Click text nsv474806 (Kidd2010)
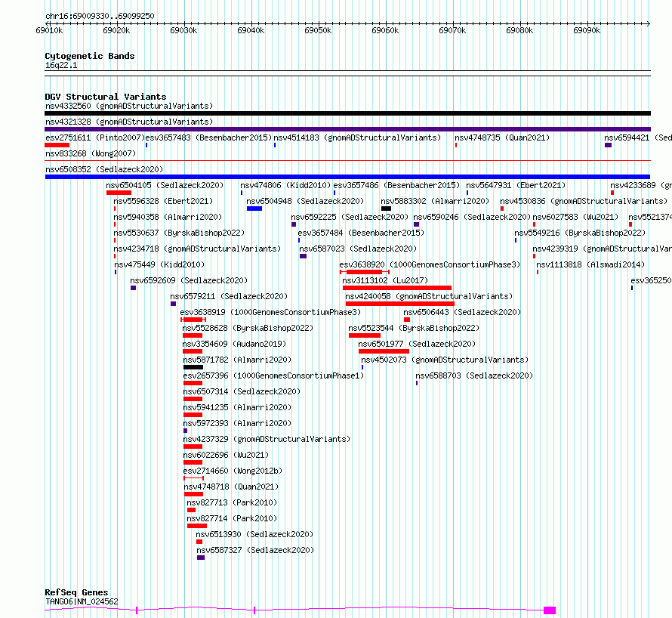 tap(285, 185)
